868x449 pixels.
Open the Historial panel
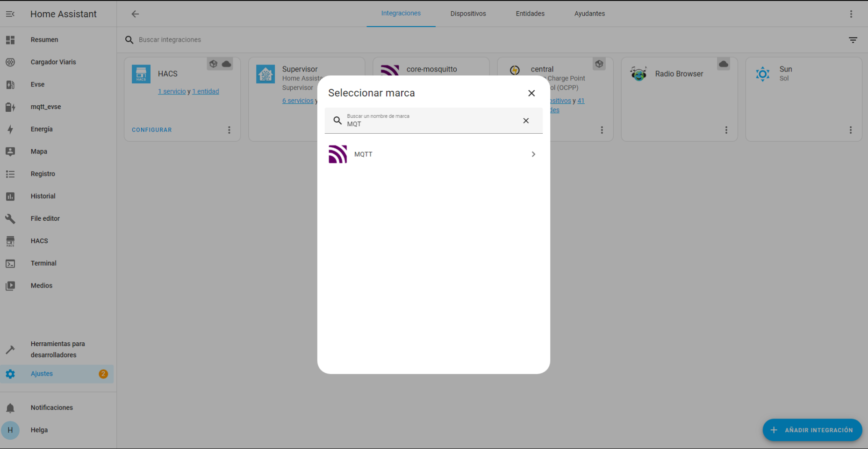(x=57, y=196)
